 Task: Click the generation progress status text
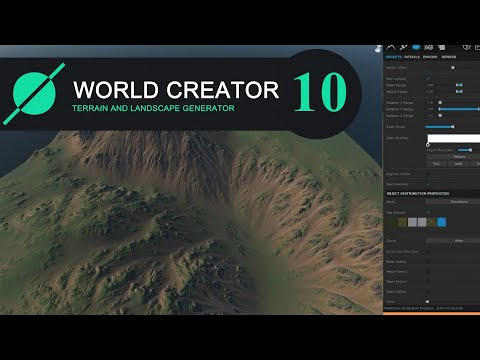424,308
